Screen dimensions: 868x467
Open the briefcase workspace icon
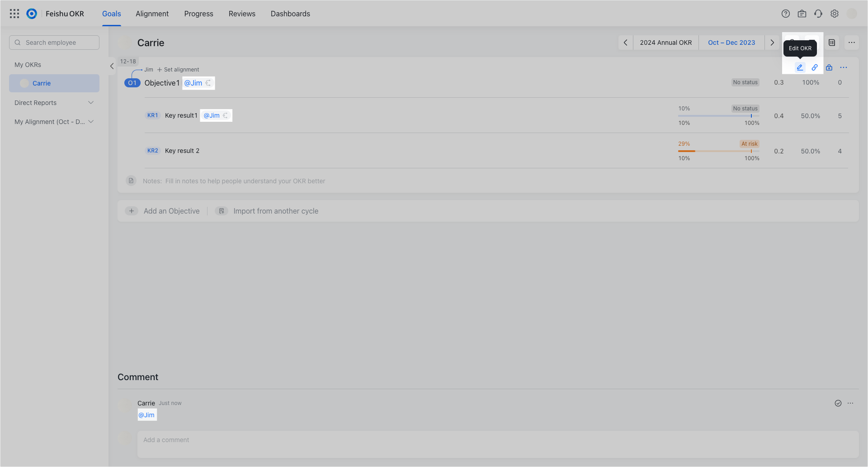802,14
